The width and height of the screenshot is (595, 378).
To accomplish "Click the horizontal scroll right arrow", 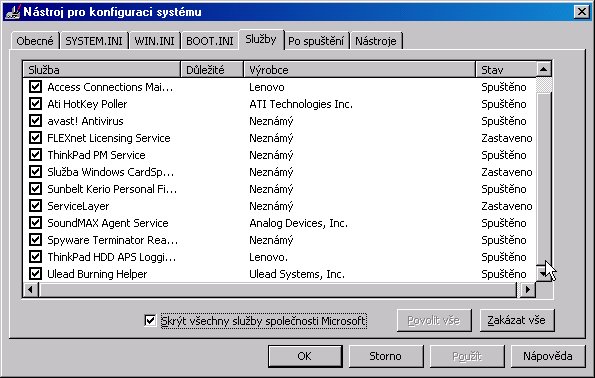I will click(527, 290).
